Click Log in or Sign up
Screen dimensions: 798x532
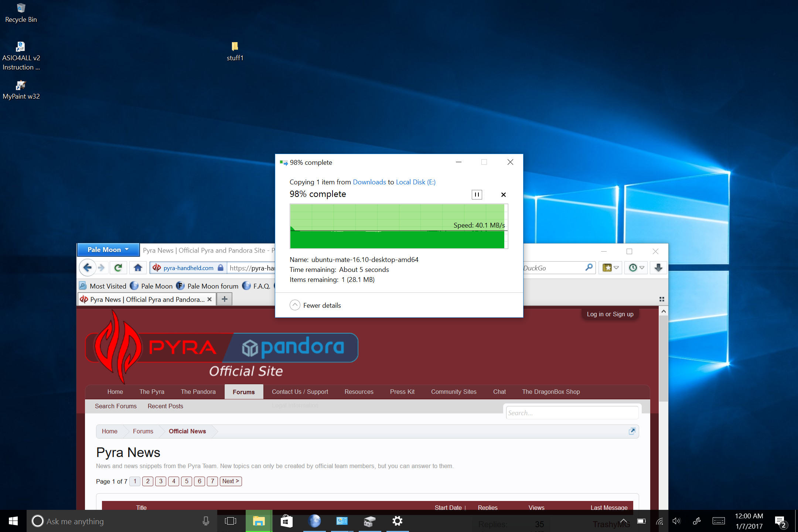pyautogui.click(x=610, y=314)
